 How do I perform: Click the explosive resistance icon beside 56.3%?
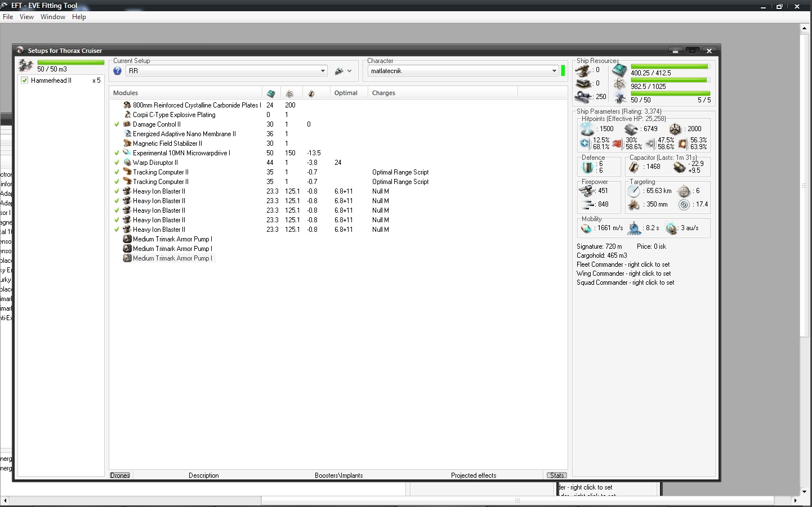click(x=683, y=143)
